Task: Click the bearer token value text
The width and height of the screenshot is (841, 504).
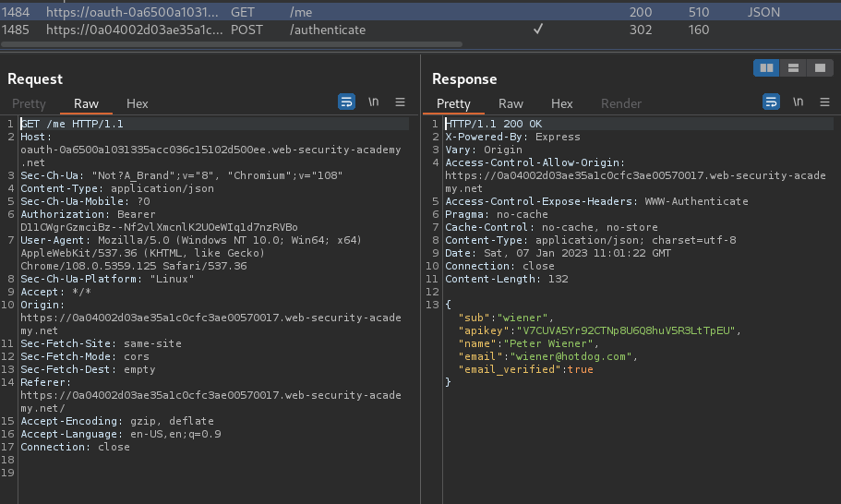Action: pyautogui.click(x=159, y=227)
